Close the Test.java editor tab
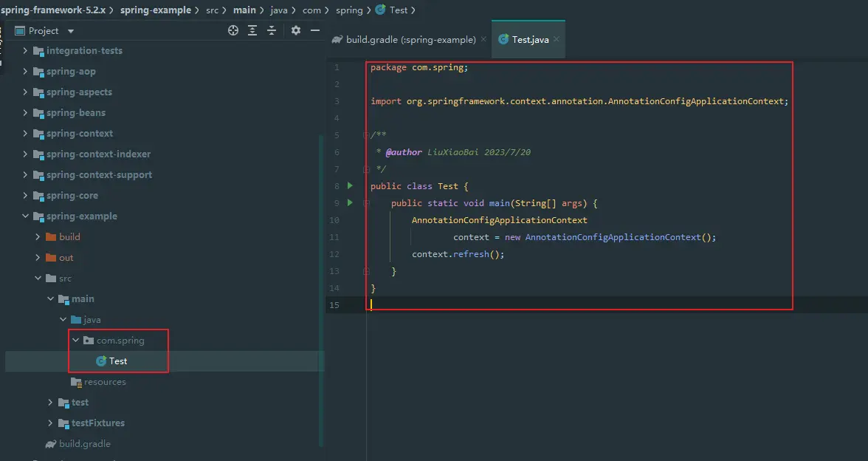868x461 pixels. tap(557, 40)
